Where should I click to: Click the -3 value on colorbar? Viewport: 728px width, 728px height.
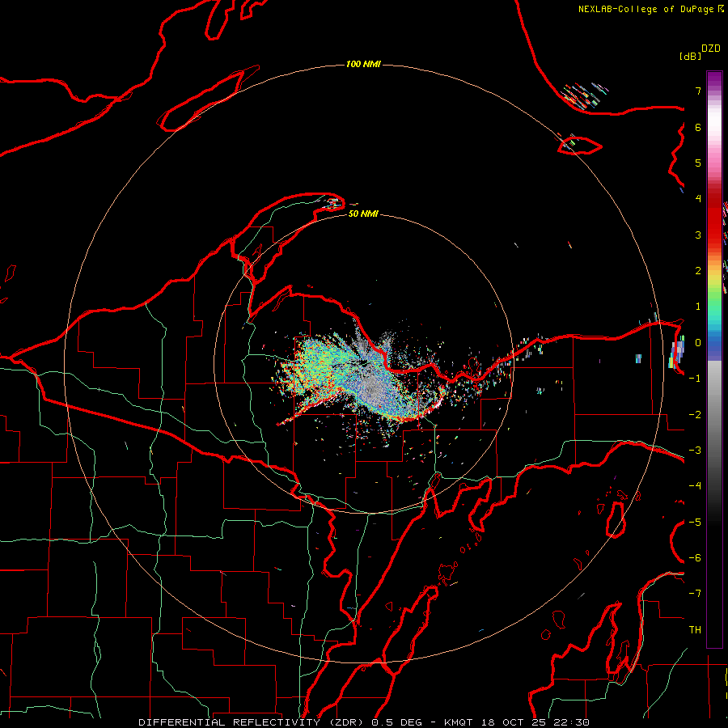(695, 451)
